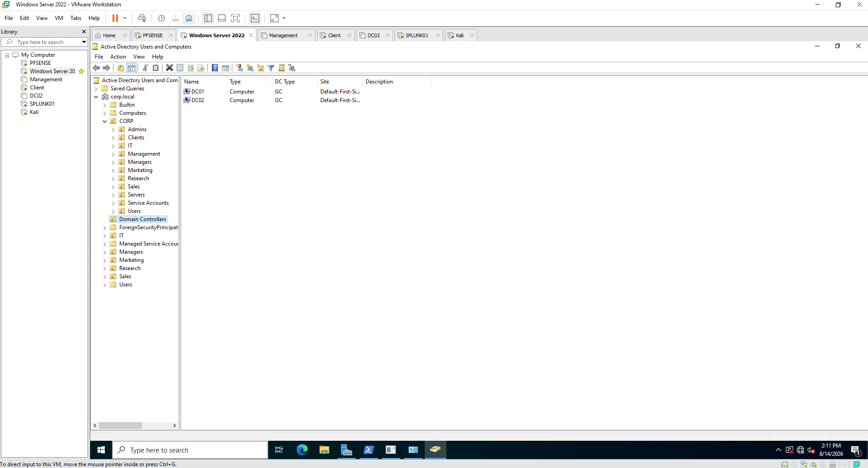Open Windows Start menu
This screenshot has height=468, width=868.
point(101,450)
